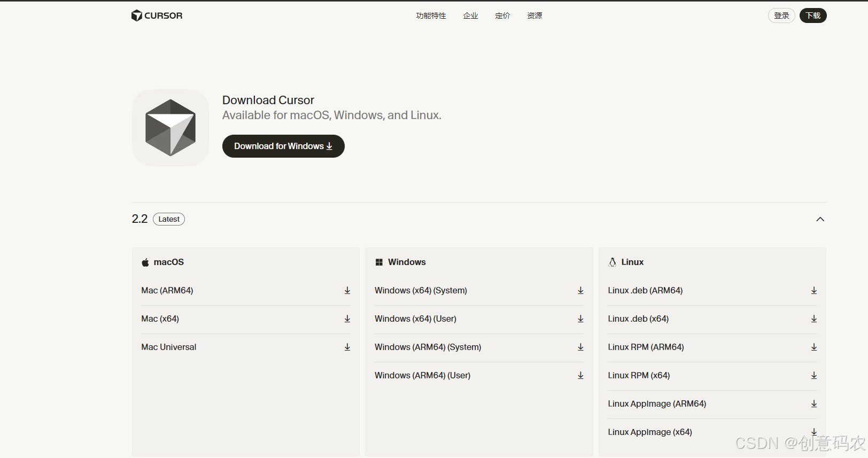Screen dimensions: 868x458
Task: Click download arrow for Windows (x64) (User)
Action: point(580,319)
